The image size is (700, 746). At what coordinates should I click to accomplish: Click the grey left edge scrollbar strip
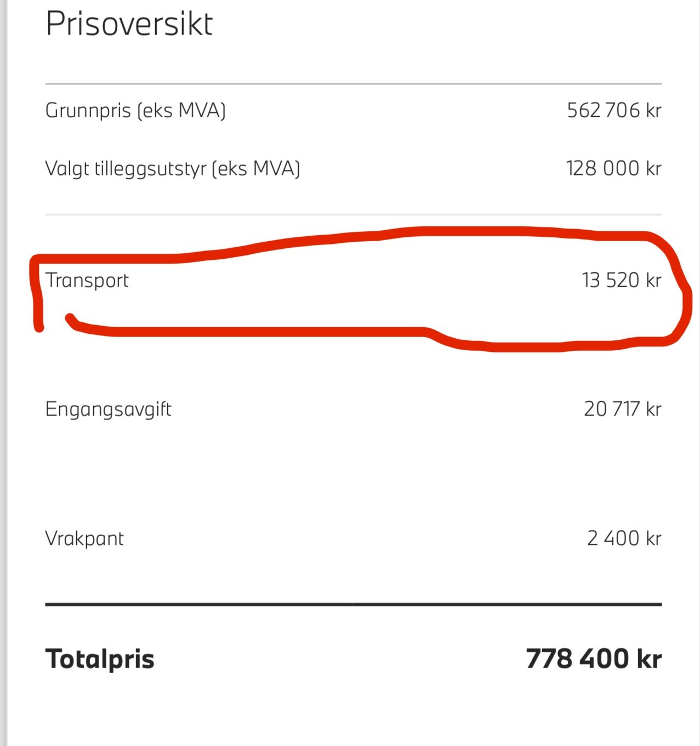[3, 373]
